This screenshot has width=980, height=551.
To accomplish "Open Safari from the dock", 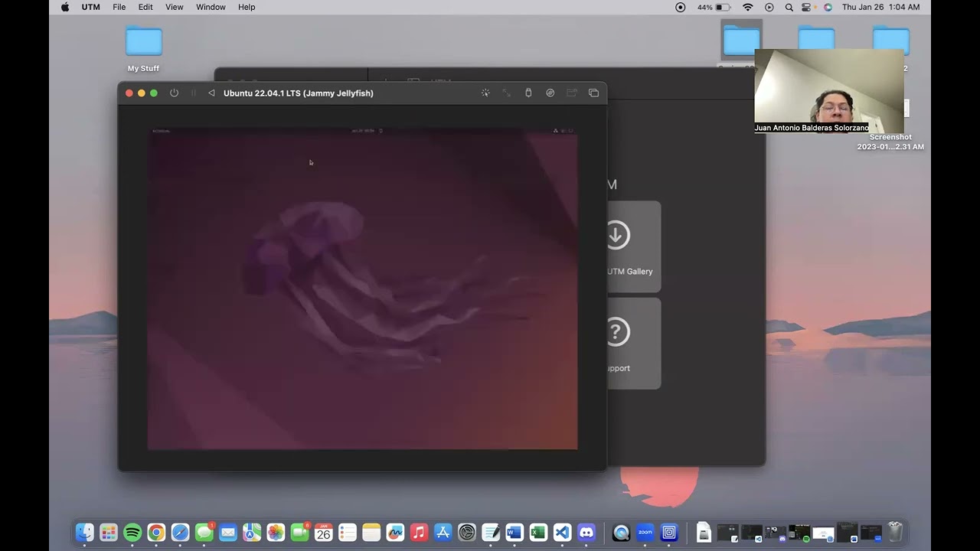I will (180, 532).
